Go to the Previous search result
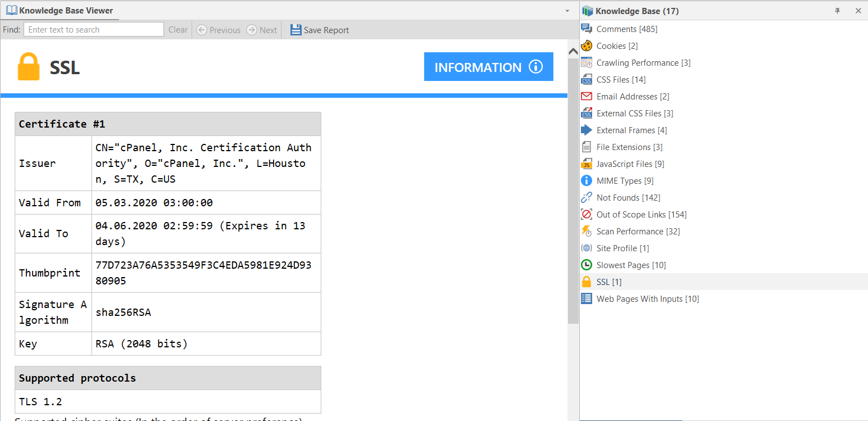 tap(219, 30)
